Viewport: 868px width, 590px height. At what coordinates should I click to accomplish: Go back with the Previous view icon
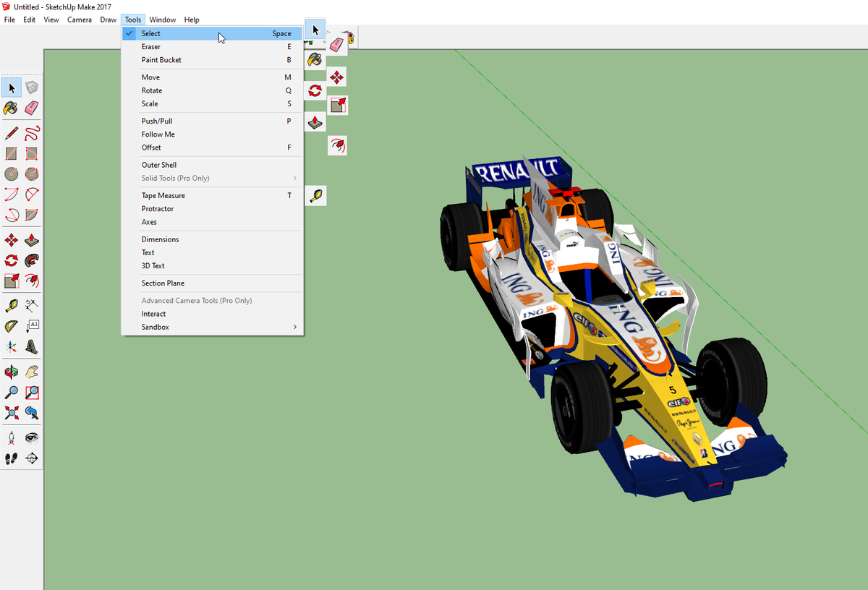(32, 413)
